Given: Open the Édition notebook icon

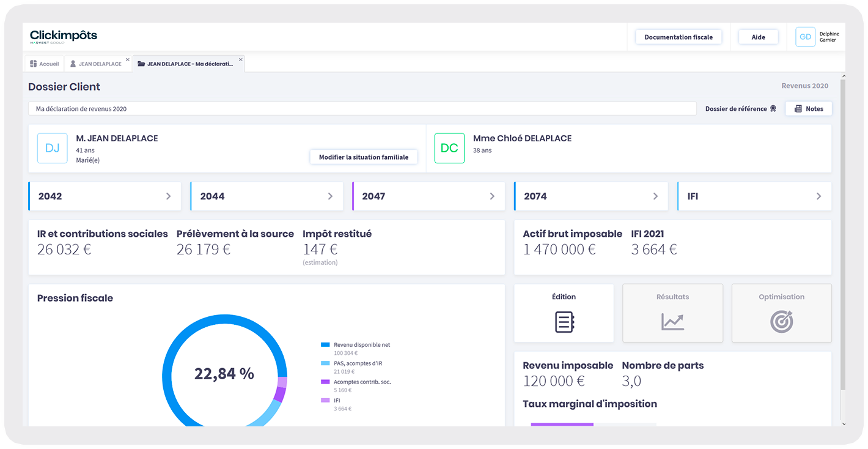Looking at the screenshot, I should coord(564,322).
